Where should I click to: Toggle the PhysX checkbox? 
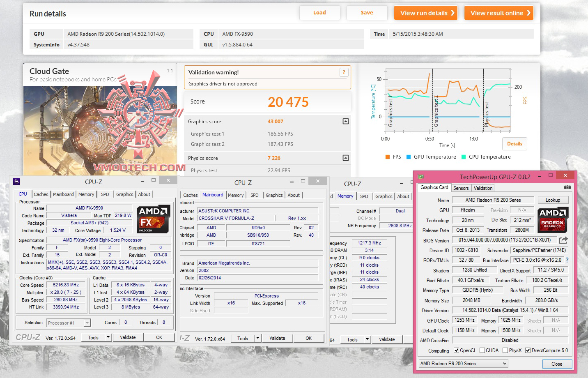(x=505, y=350)
